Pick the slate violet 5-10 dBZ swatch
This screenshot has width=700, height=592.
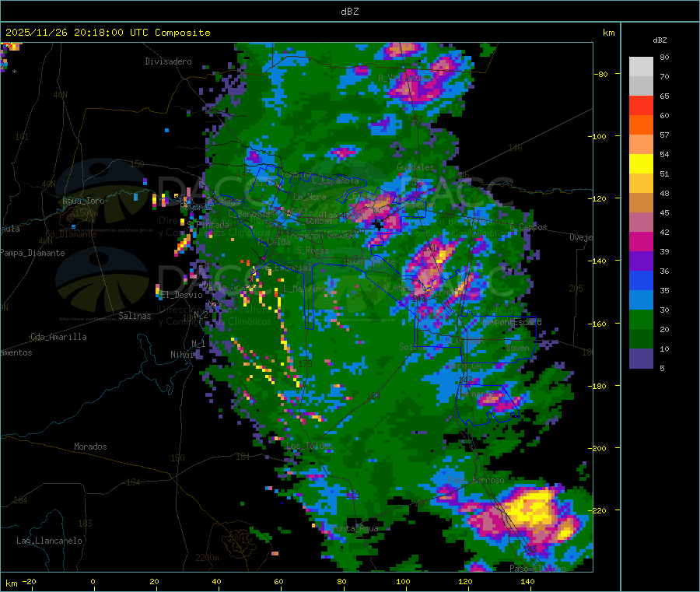[x=641, y=359]
